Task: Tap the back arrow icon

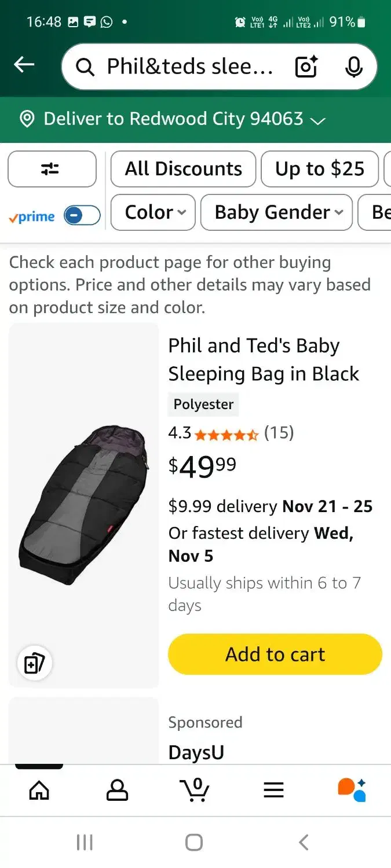Action: coord(24,65)
